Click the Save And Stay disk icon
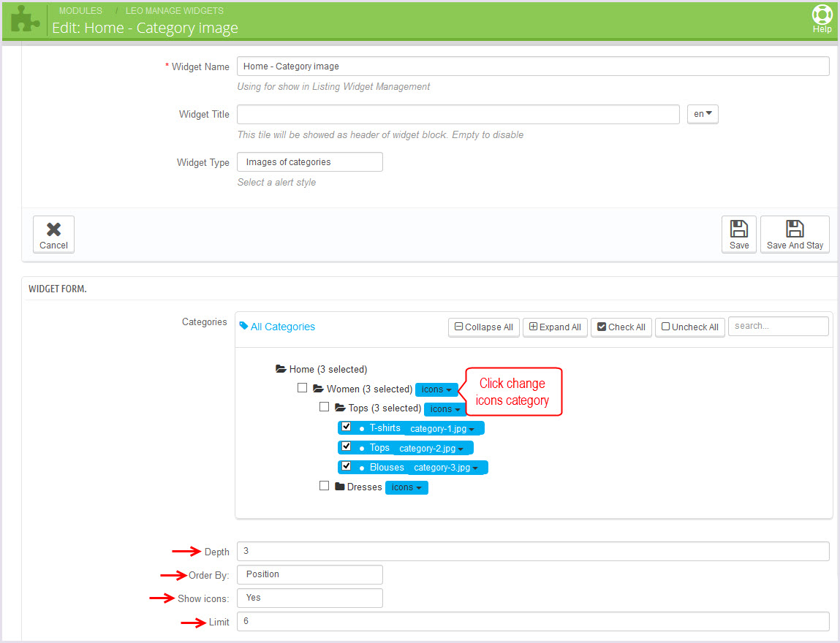 (x=795, y=228)
